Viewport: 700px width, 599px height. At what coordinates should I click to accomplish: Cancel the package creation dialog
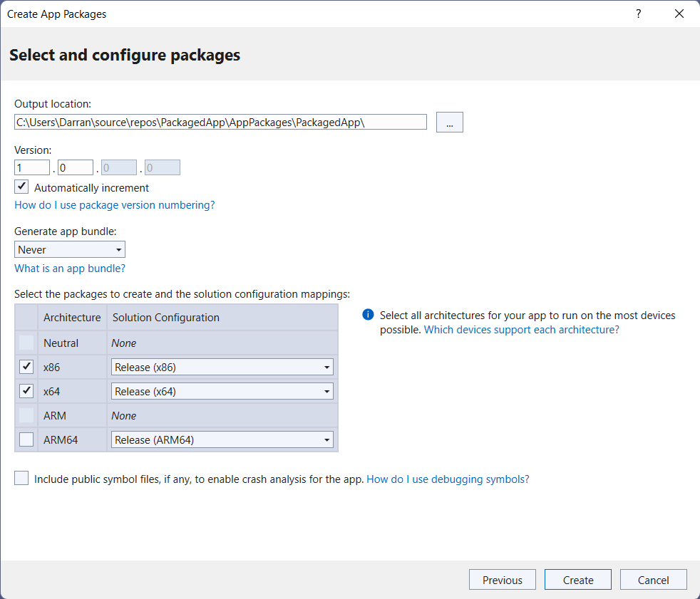click(x=653, y=579)
